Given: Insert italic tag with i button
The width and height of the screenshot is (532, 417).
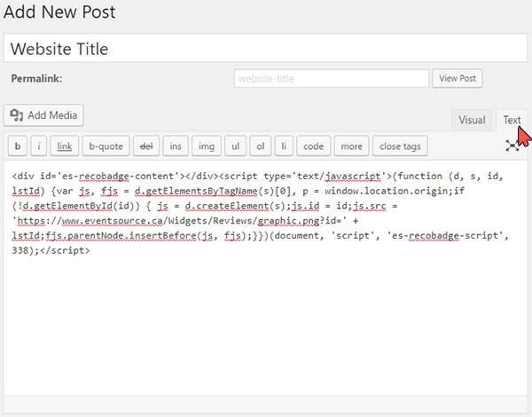Looking at the screenshot, I should (39, 146).
